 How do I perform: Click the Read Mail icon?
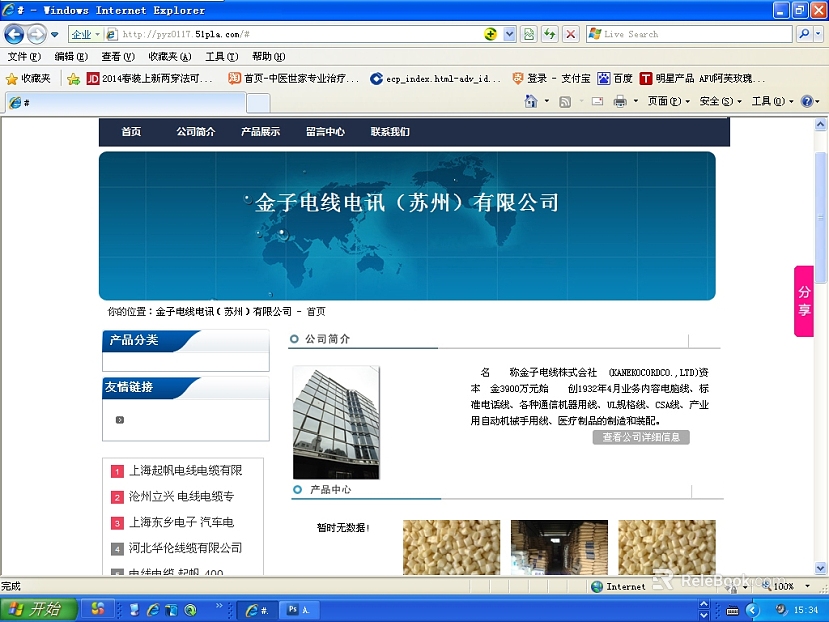[x=597, y=101]
